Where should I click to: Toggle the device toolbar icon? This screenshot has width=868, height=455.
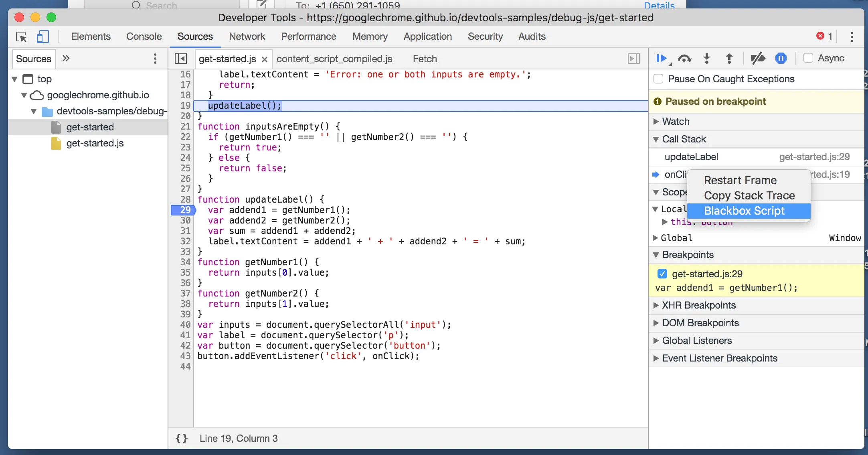coord(42,37)
